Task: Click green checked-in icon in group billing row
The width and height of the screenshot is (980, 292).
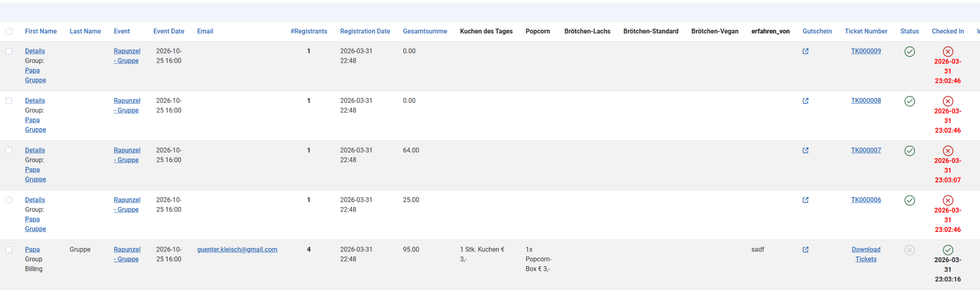Action: coord(947,250)
